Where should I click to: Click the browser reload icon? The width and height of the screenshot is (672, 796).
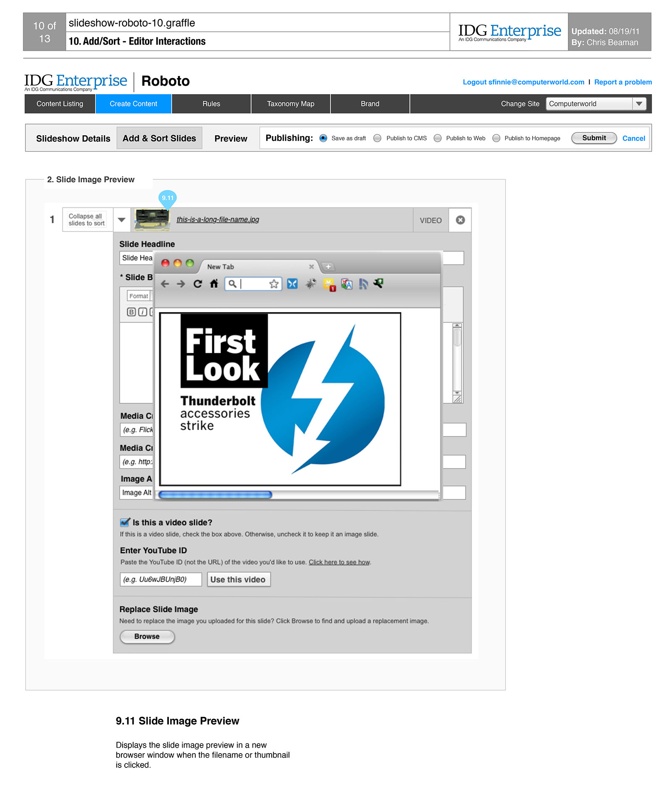tap(197, 284)
